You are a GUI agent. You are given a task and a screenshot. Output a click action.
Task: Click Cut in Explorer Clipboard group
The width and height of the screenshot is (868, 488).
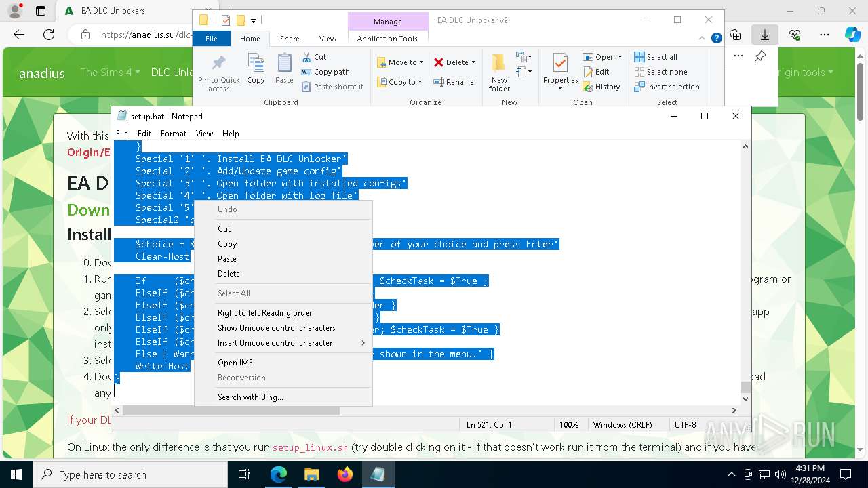coord(314,57)
